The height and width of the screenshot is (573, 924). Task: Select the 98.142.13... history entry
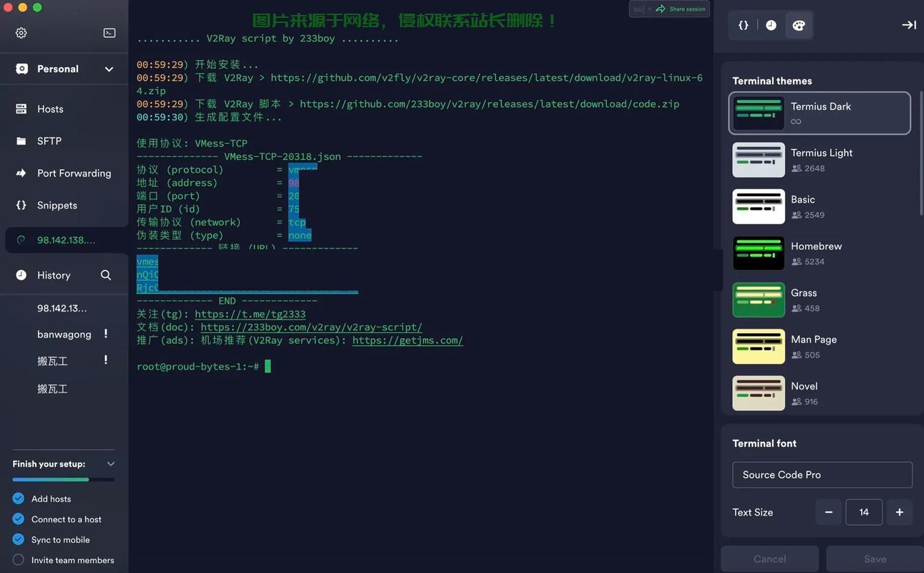(62, 308)
